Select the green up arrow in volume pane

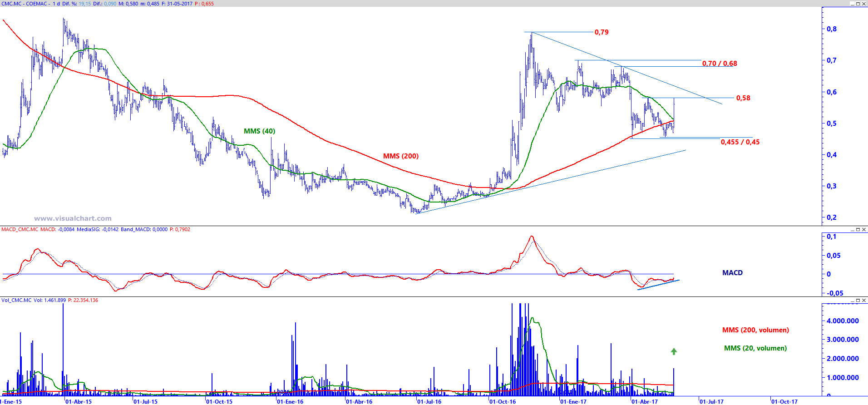click(674, 351)
